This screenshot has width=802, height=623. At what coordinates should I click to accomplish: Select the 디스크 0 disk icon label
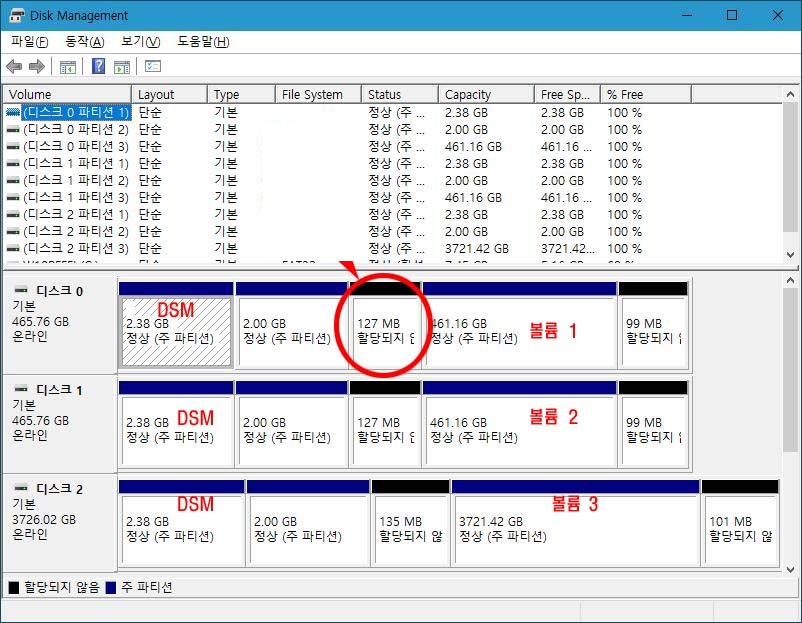(60, 291)
